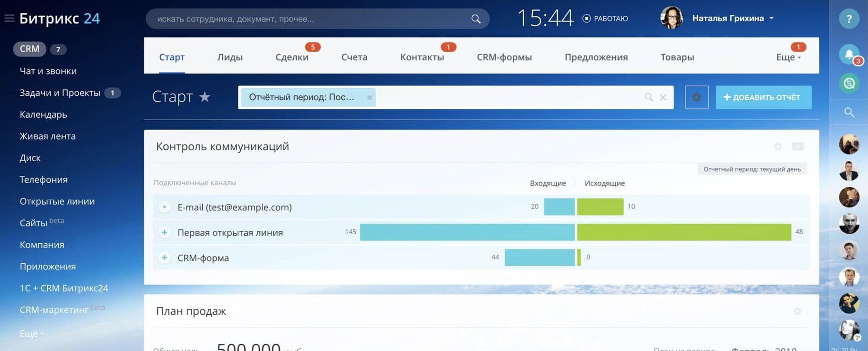Open Задачи и Проекты in the sidebar
The width and height of the screenshot is (868, 351).
(60, 93)
